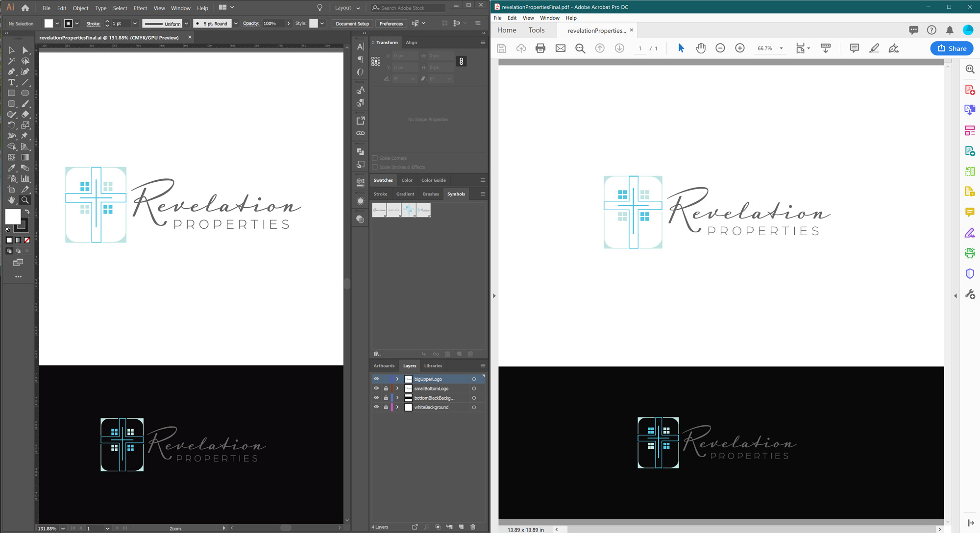Click the Share button in Acrobat
This screenshot has width=980, height=533.
click(952, 48)
